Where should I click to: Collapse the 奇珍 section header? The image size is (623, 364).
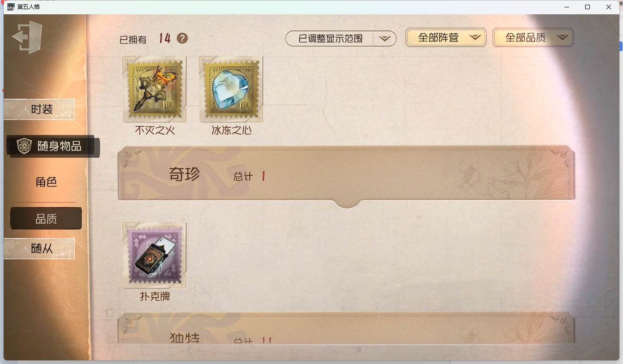coord(347,173)
